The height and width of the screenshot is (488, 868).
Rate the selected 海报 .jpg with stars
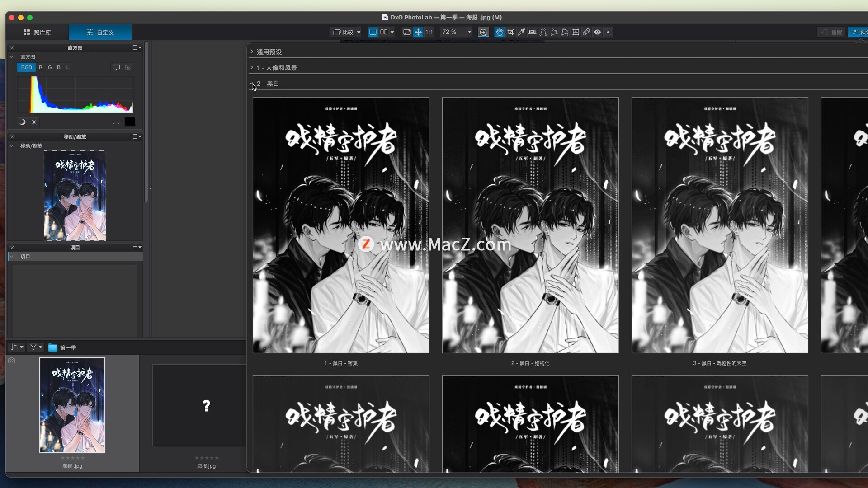click(72, 458)
